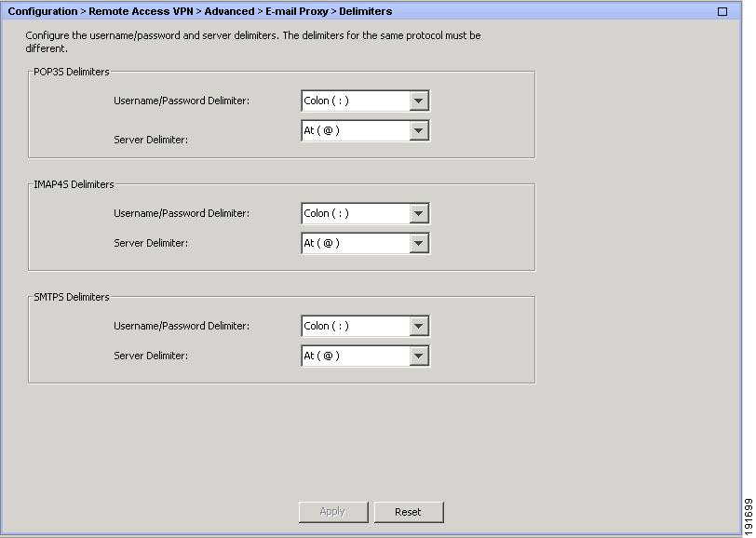The height and width of the screenshot is (538, 756).
Task: Select the SMTPS Delimiters group title
Action: click(72, 298)
